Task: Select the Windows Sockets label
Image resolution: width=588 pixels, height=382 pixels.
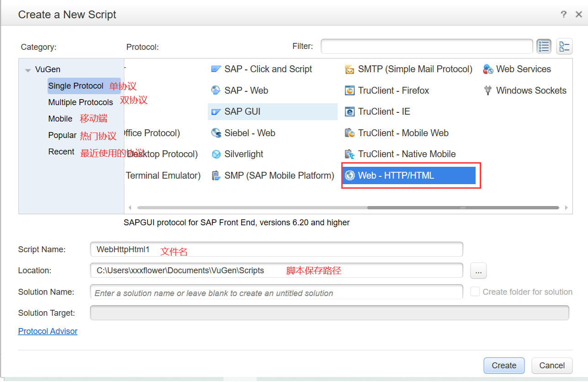Action: point(531,90)
